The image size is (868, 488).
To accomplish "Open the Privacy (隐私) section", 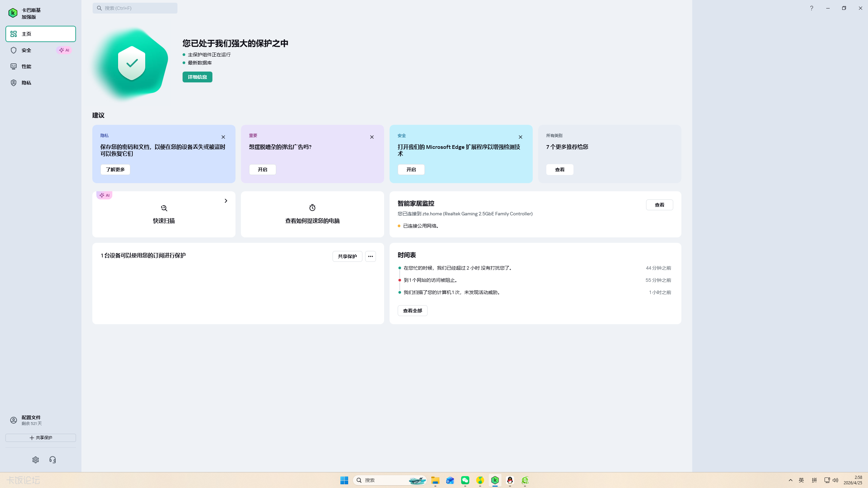I will tap(41, 83).
